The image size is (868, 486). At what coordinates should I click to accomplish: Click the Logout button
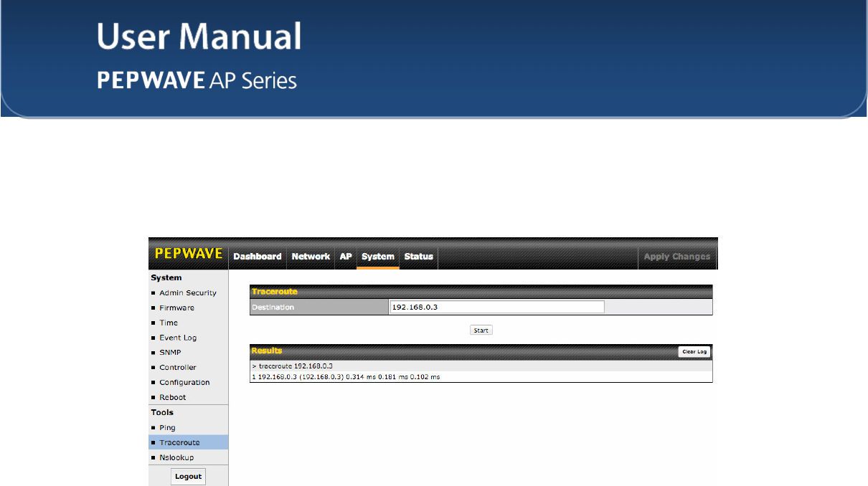pyautogui.click(x=188, y=476)
